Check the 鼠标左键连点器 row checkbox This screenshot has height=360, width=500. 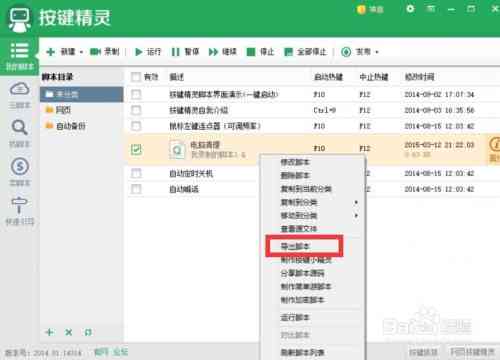(x=136, y=126)
